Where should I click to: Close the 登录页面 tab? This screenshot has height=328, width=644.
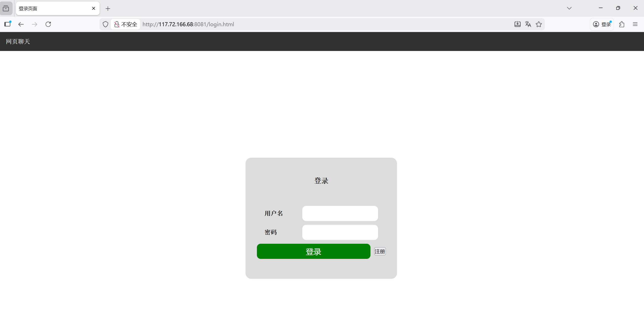tap(94, 9)
